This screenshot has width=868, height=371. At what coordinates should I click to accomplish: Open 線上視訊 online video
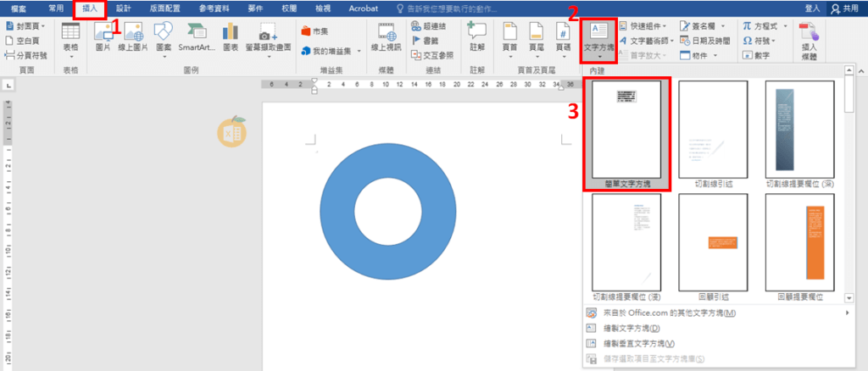[x=387, y=36]
